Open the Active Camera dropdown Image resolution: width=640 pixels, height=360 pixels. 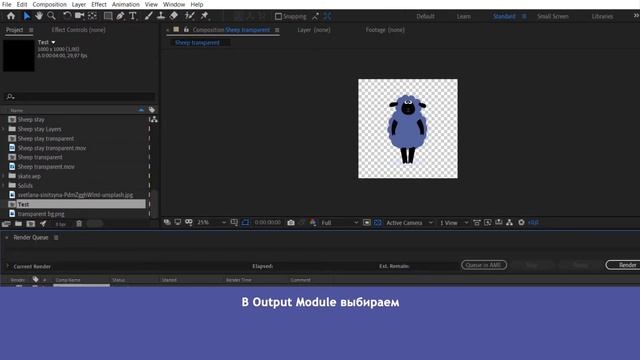[x=409, y=222]
